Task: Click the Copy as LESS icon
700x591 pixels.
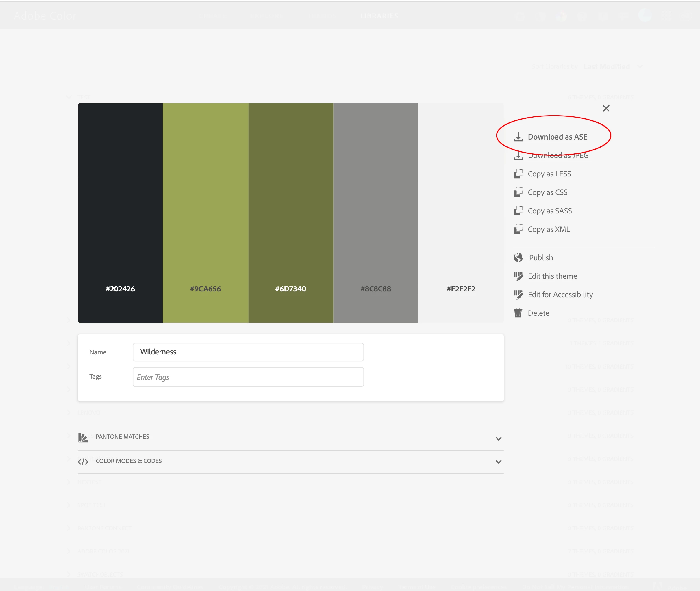Action: [518, 174]
